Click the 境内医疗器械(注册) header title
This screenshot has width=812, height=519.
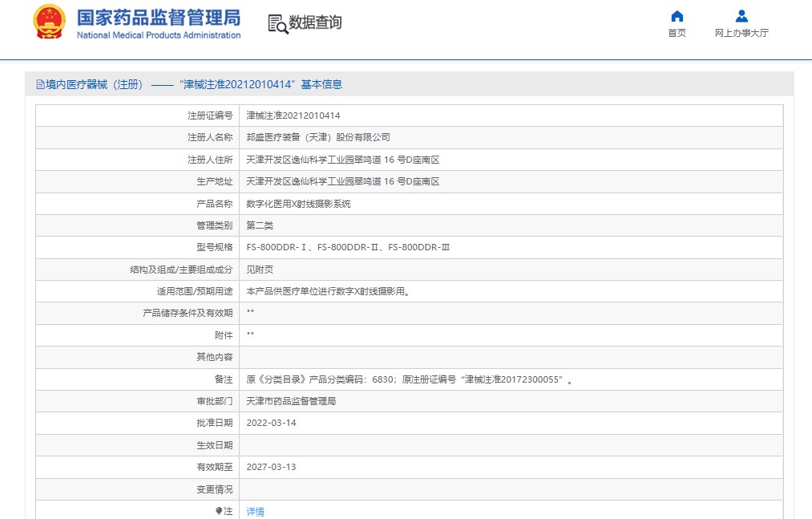(x=194, y=84)
